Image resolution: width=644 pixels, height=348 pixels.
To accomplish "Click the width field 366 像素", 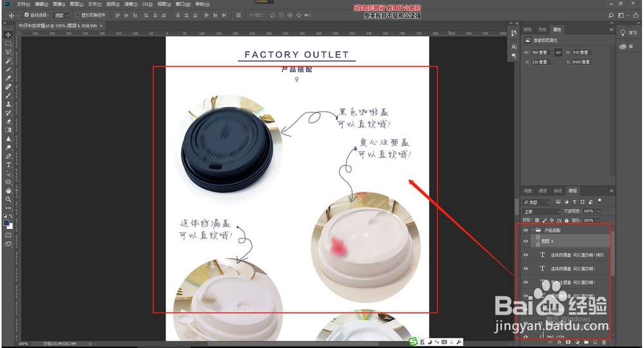I will tap(540, 53).
